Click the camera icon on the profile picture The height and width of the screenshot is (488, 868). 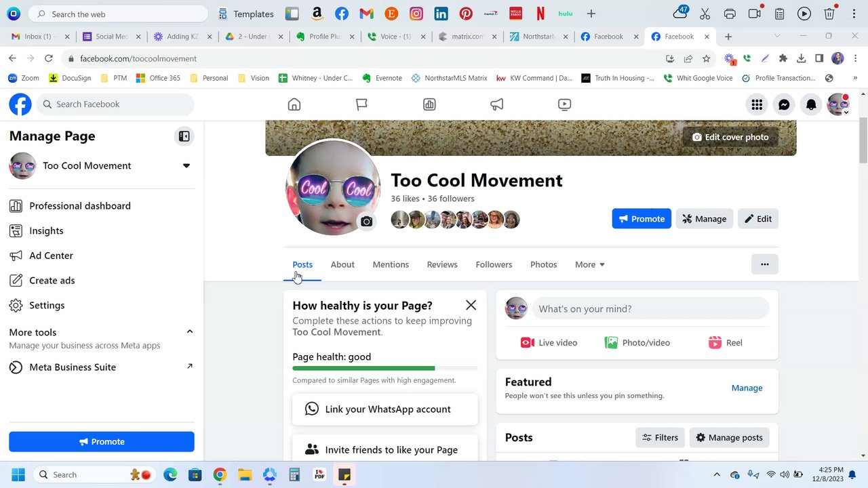366,221
